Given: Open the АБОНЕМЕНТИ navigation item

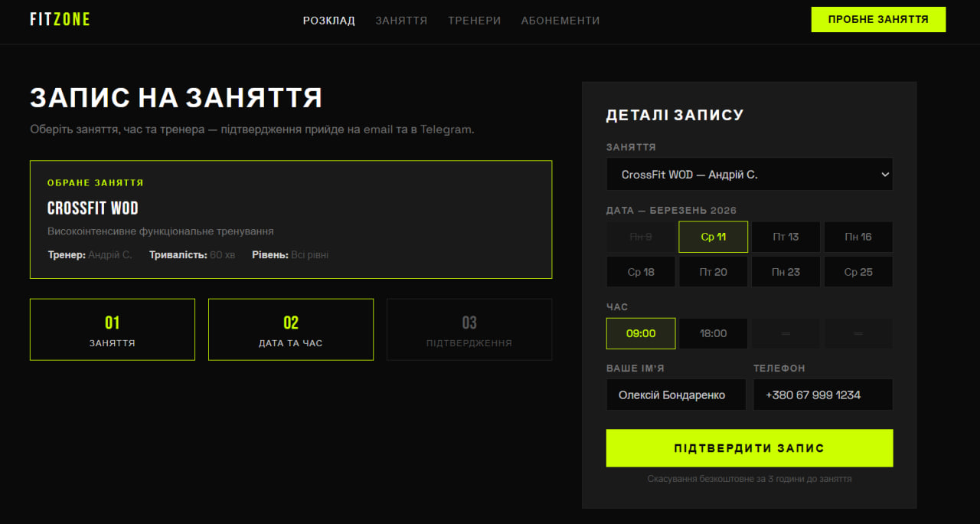Looking at the screenshot, I should (x=560, y=21).
